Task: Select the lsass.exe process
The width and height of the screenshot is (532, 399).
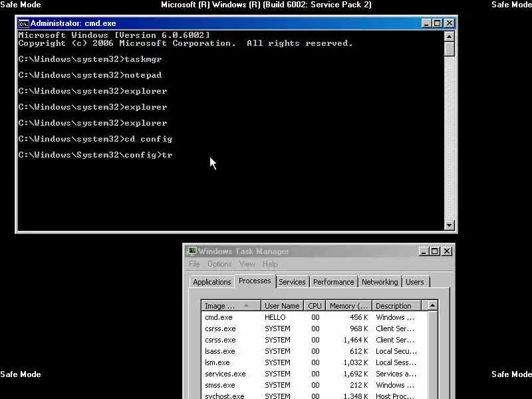Action: (x=315, y=351)
